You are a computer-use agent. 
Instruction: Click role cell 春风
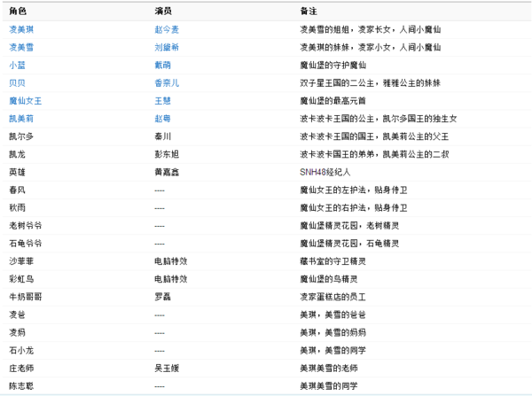pos(18,190)
